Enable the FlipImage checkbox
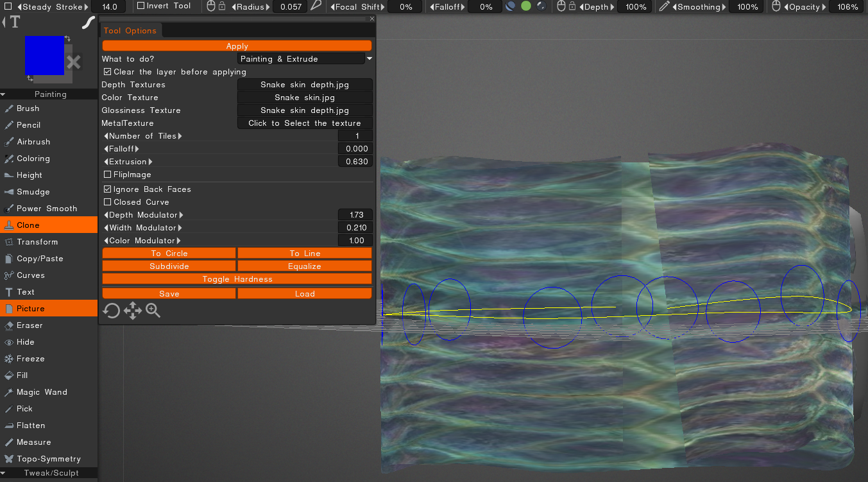Viewport: 868px width, 482px height. coord(108,175)
